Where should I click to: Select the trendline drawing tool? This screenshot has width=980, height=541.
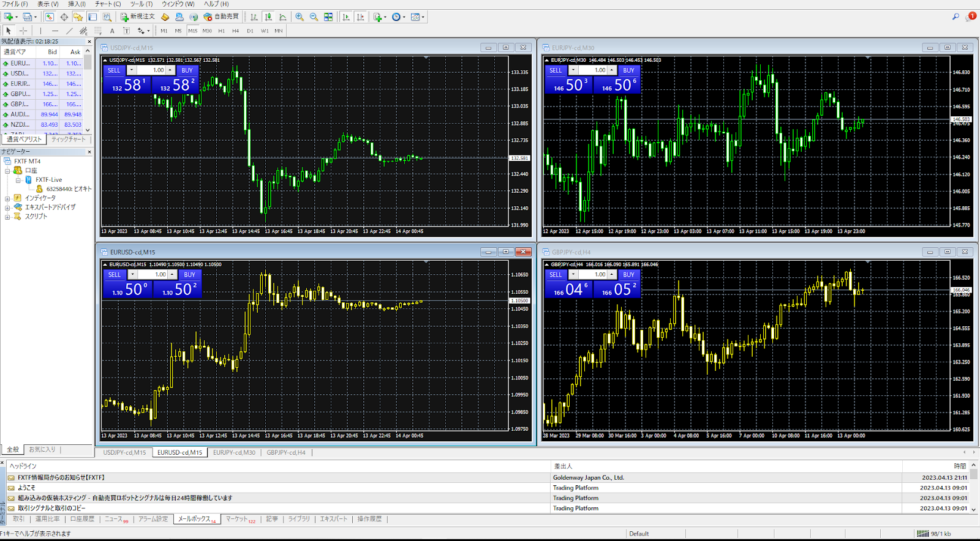69,31
